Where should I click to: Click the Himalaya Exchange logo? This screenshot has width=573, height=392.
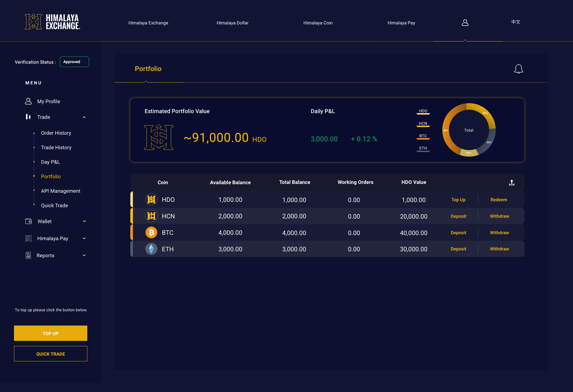pyautogui.click(x=52, y=22)
